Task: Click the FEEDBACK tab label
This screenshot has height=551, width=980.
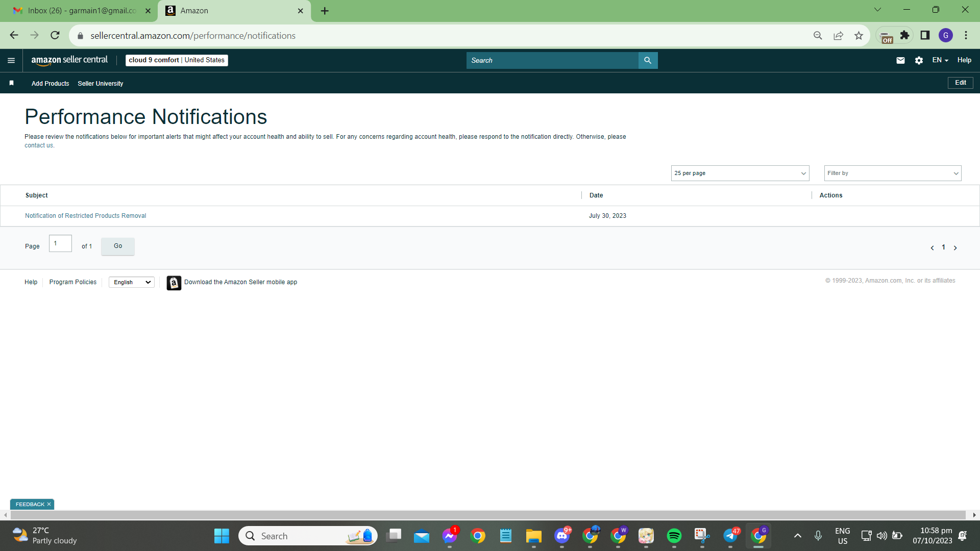Action: click(x=30, y=504)
